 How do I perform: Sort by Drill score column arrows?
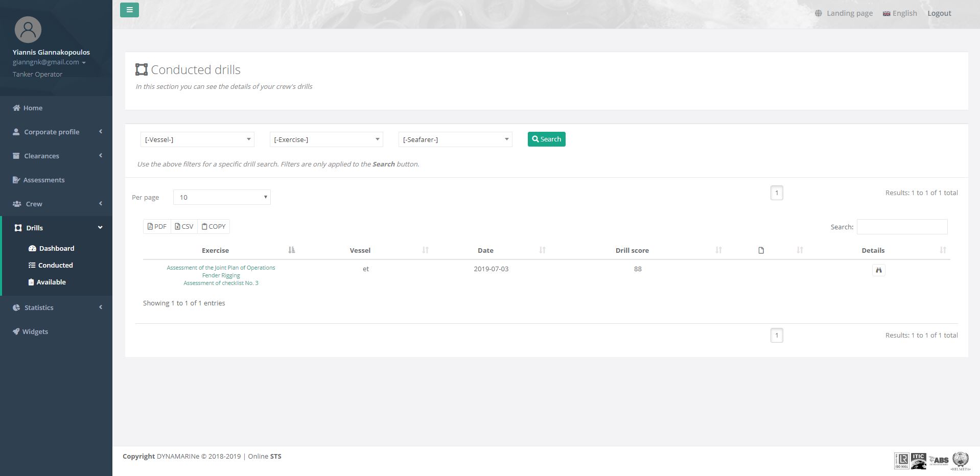coord(718,250)
